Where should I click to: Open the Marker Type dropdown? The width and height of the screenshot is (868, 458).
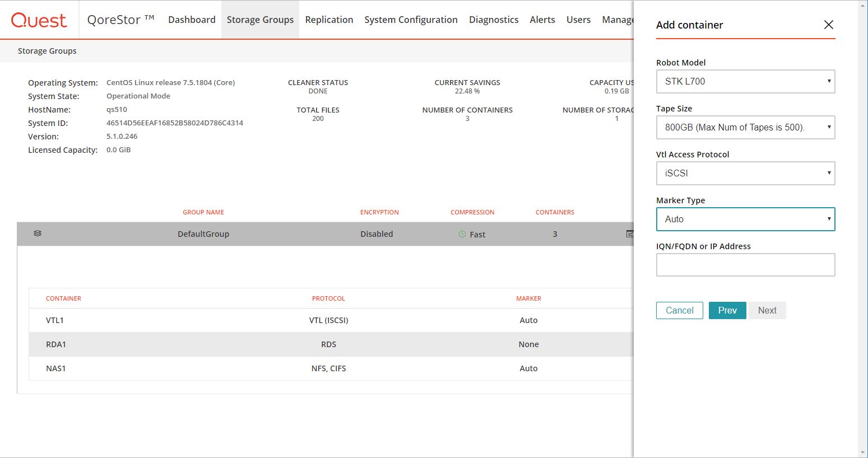click(x=745, y=219)
